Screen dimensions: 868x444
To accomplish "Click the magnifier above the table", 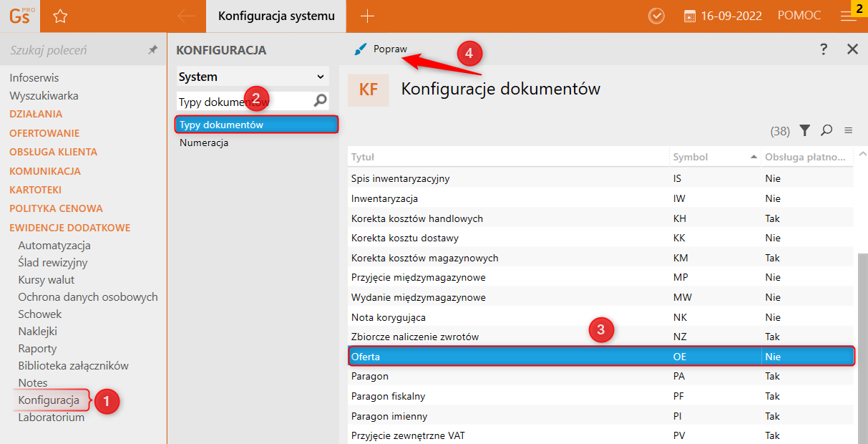I will 826,130.
